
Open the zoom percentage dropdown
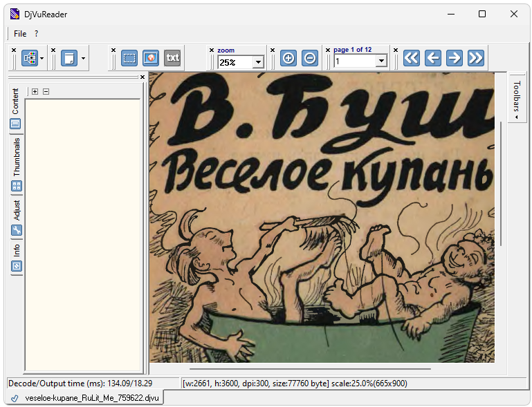[258, 62]
